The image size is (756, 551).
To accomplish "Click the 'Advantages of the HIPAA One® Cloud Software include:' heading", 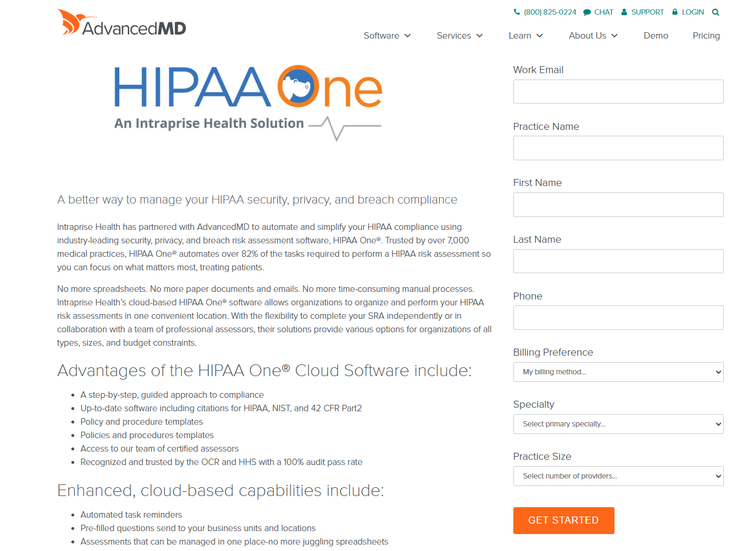I will tap(264, 371).
